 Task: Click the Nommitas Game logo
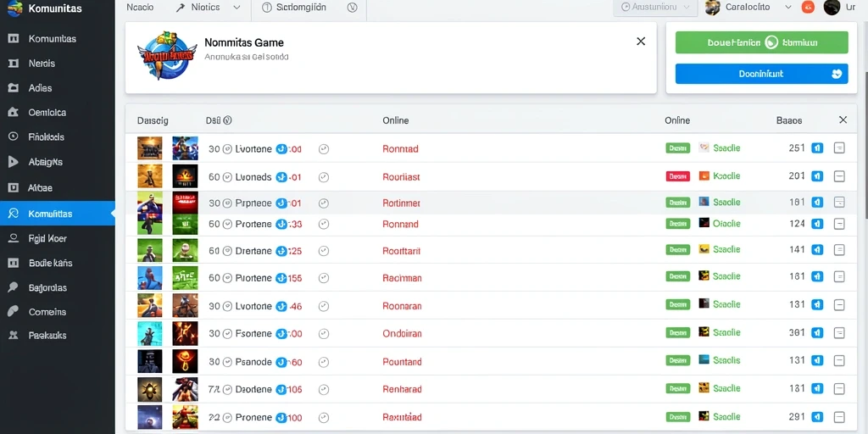pos(167,55)
